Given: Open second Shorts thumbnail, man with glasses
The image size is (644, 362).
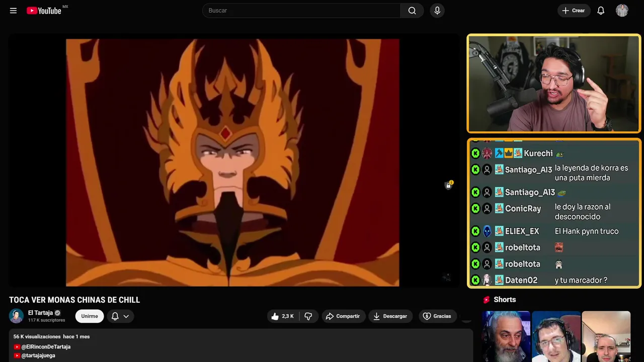Looking at the screenshot, I should (556, 336).
